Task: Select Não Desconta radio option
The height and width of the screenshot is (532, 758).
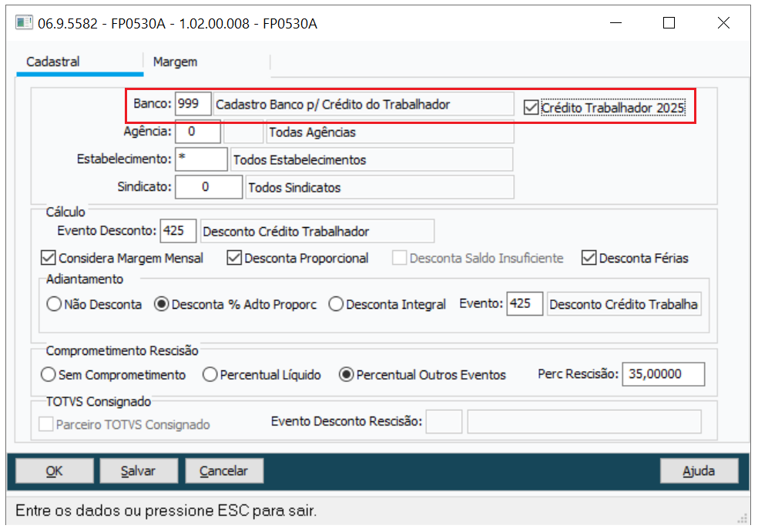Action: click(54, 304)
